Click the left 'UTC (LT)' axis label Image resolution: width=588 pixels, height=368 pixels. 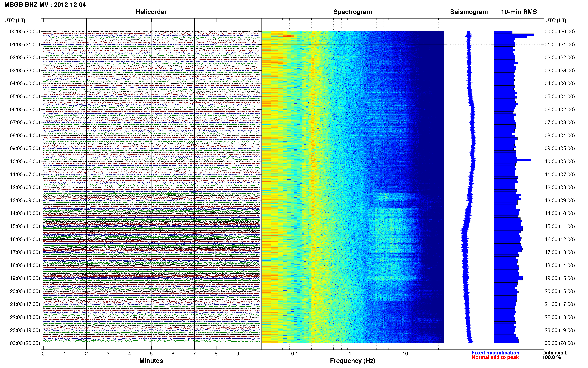(15, 20)
